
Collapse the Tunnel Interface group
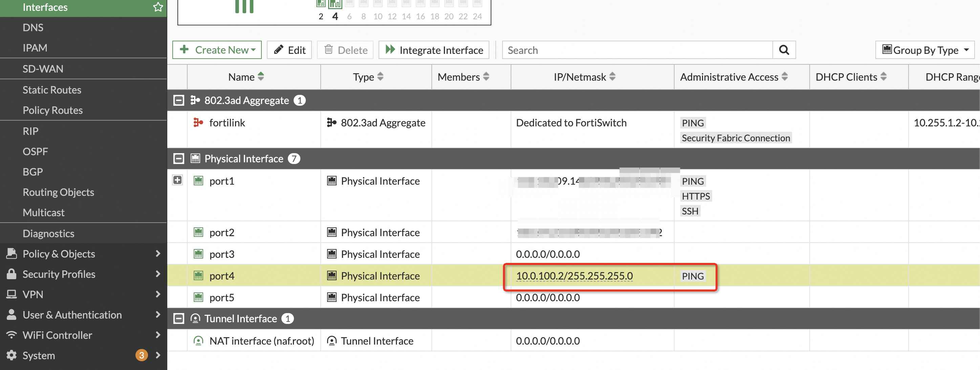click(x=178, y=318)
